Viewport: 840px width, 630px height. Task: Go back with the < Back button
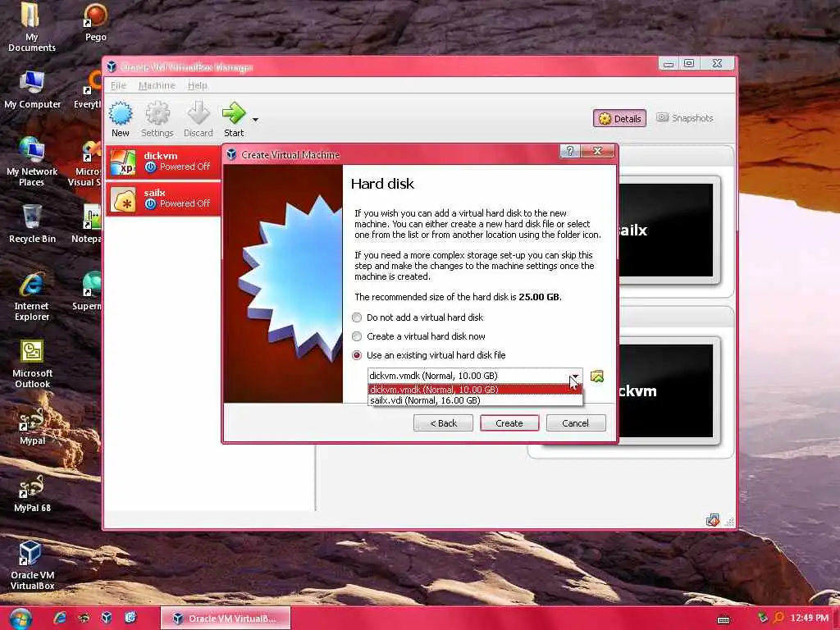click(443, 423)
